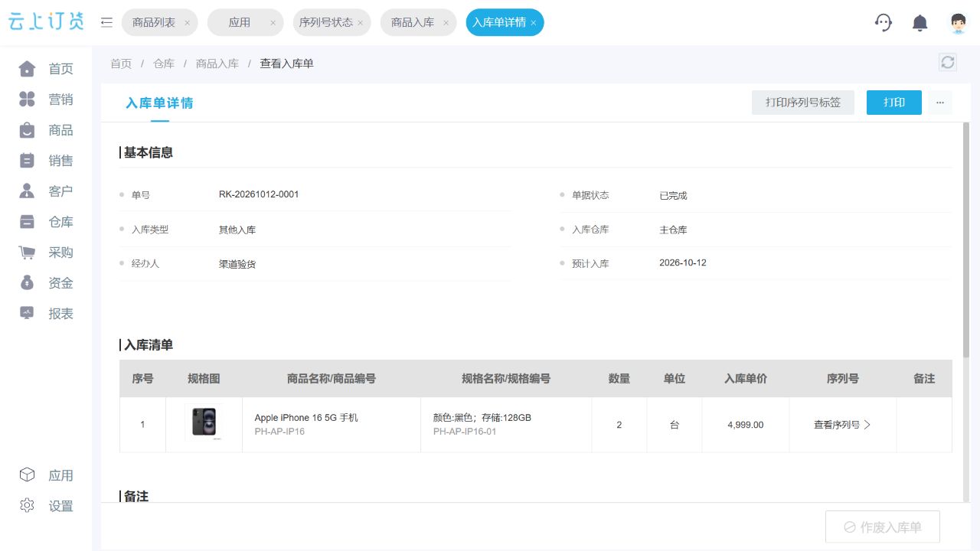980x551 pixels.
Task: Click product name Apple iPhone 16 5G 手机
Action: pos(306,418)
